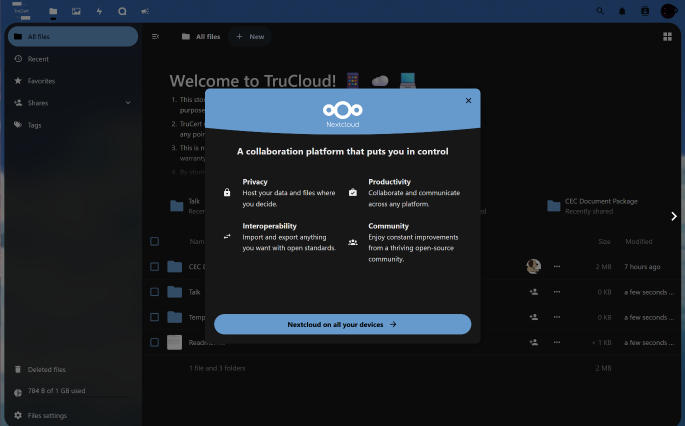This screenshot has width=685, height=426.
Task: Show next recommended files arrow
Action: click(674, 216)
